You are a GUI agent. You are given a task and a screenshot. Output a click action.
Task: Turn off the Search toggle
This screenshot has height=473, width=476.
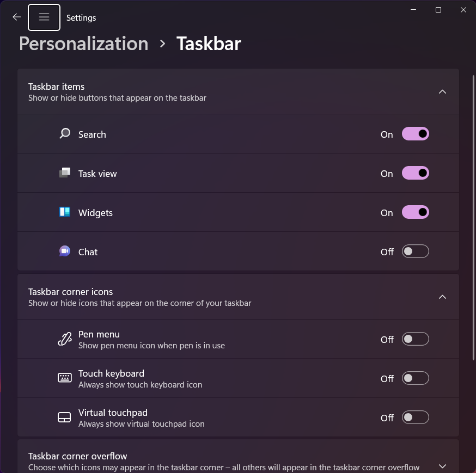click(x=416, y=134)
